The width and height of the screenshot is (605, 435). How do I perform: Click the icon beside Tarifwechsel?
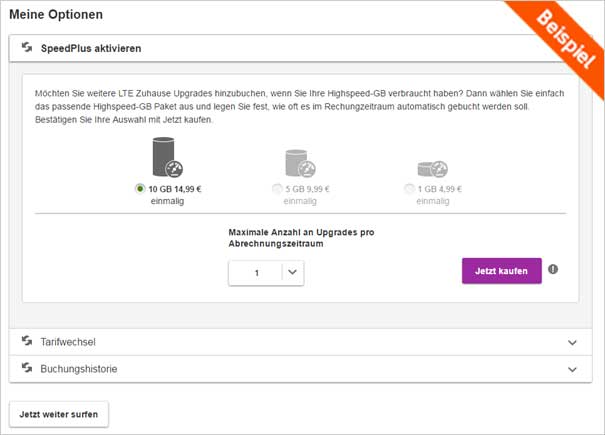click(27, 342)
